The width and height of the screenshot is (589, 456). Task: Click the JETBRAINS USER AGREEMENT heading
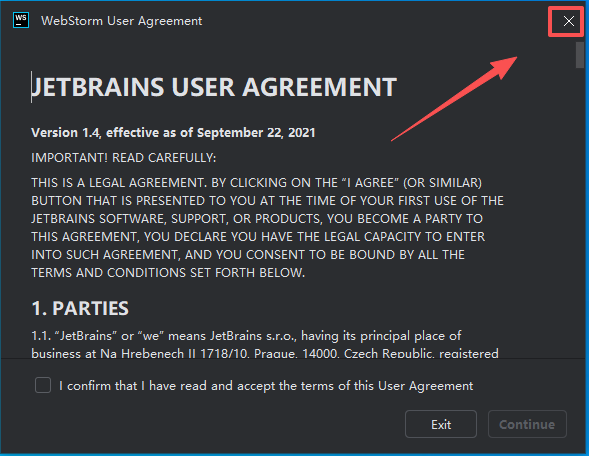click(x=214, y=87)
